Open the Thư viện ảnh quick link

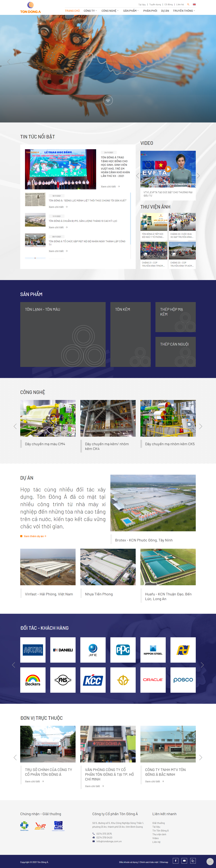click(x=159, y=834)
